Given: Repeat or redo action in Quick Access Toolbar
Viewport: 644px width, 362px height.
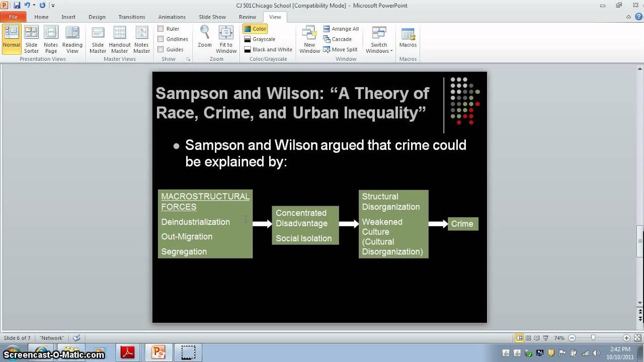Looking at the screenshot, I should point(42,6).
